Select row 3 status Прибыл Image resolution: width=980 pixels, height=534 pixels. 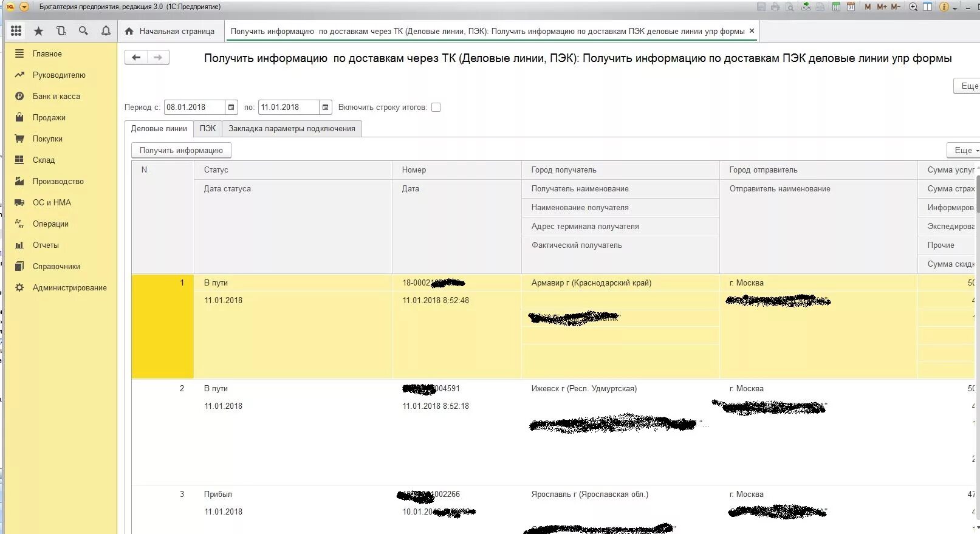pos(293,495)
